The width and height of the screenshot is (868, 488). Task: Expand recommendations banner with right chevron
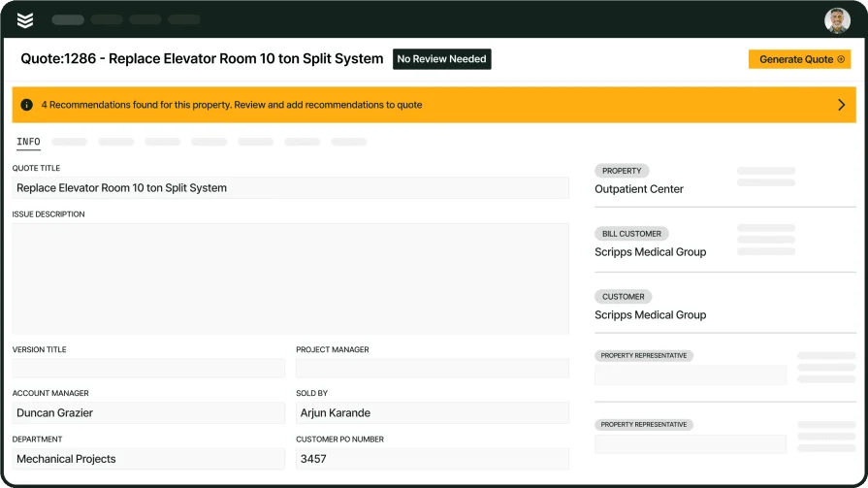841,105
